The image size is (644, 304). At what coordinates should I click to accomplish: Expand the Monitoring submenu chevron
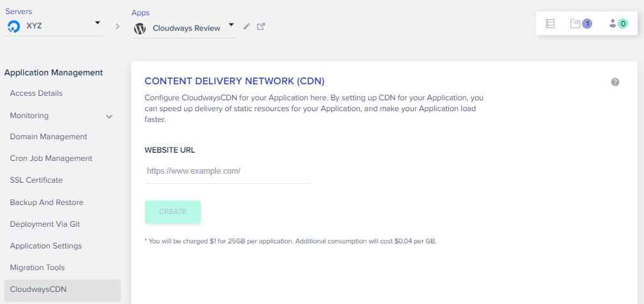(x=109, y=116)
